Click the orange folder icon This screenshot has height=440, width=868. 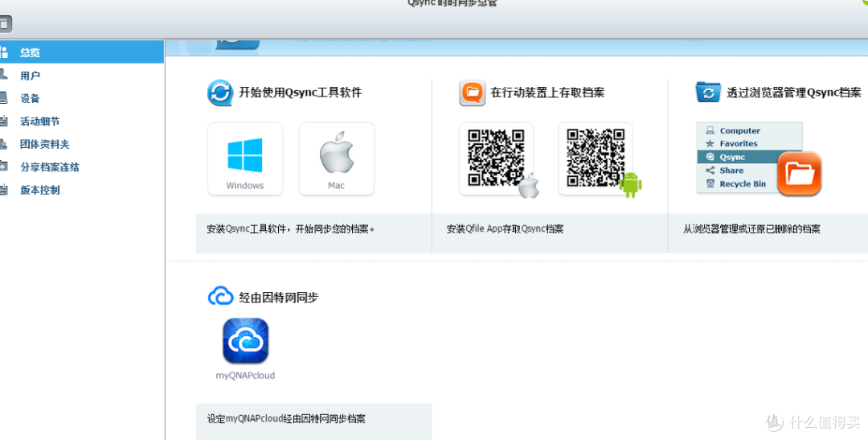(x=800, y=174)
